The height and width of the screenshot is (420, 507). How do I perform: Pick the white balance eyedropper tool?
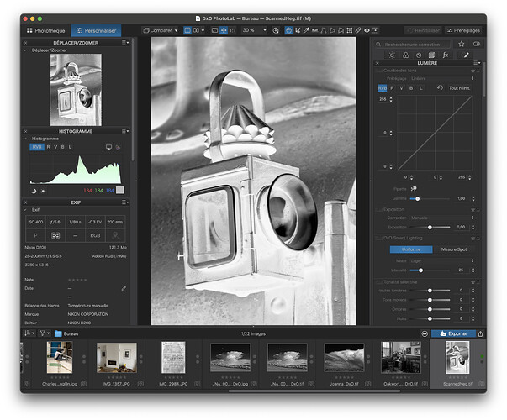click(x=306, y=30)
